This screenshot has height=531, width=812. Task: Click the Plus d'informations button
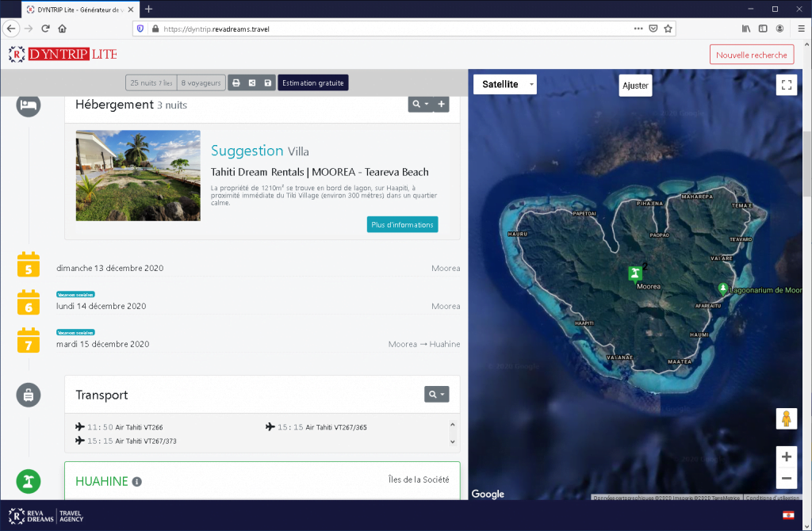click(x=402, y=224)
